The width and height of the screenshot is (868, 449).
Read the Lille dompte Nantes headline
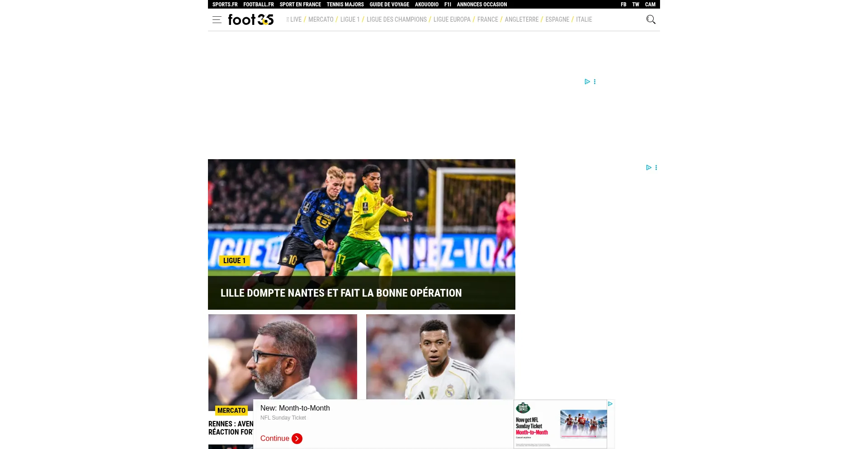341,293
